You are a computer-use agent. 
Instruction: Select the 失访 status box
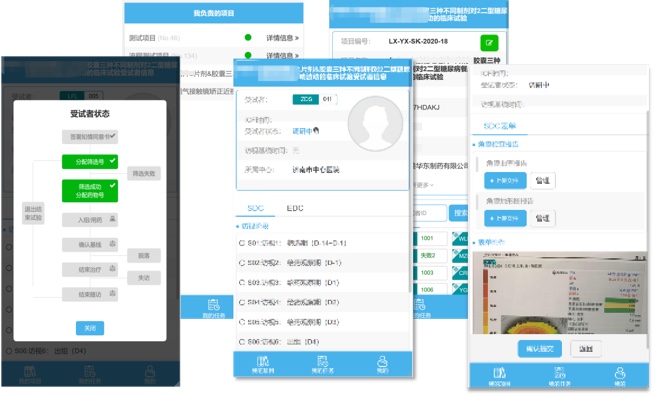[x=144, y=278]
